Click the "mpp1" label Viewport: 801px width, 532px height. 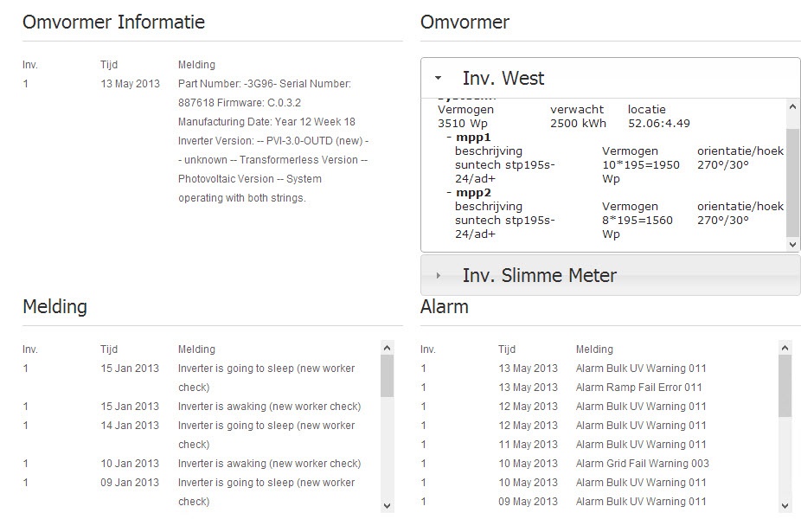[x=473, y=138]
